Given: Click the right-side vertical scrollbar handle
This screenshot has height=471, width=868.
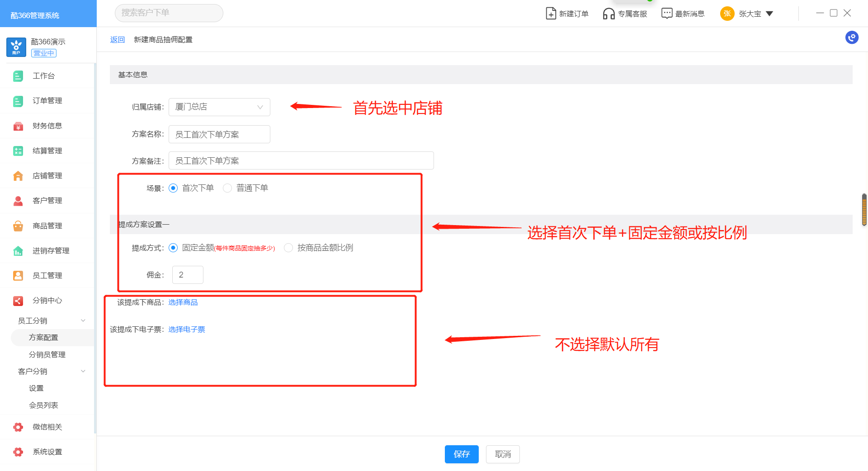Looking at the screenshot, I should (864, 210).
